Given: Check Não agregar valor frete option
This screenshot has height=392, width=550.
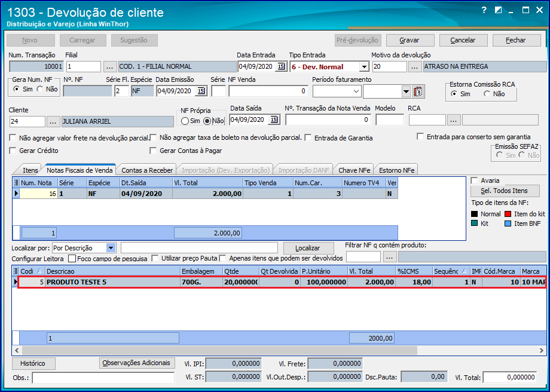Looking at the screenshot, I should coord(13,138).
